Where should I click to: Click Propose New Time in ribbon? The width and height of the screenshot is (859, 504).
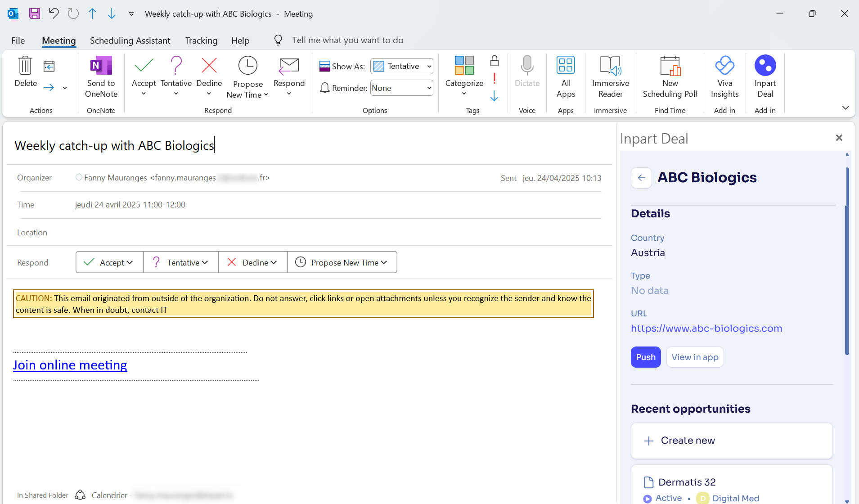(x=247, y=77)
